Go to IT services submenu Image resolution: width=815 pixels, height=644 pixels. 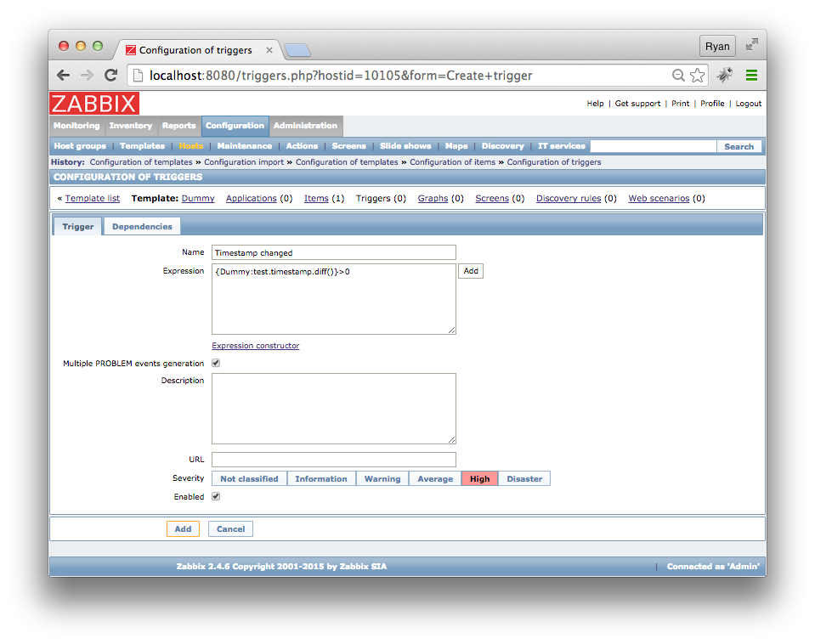click(x=562, y=146)
